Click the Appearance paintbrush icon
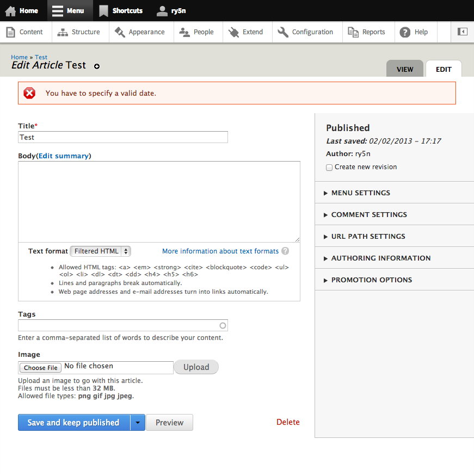 120,32
